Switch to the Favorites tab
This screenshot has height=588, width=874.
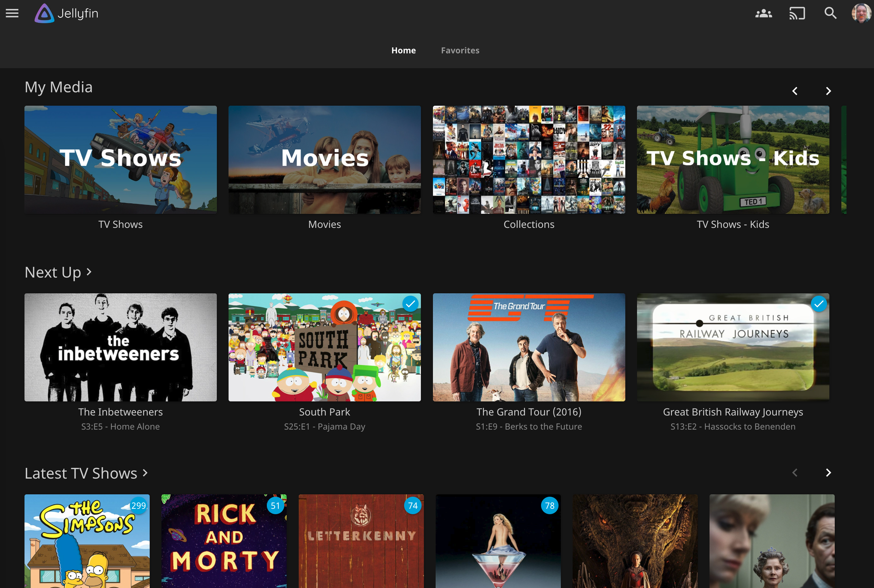(x=460, y=50)
